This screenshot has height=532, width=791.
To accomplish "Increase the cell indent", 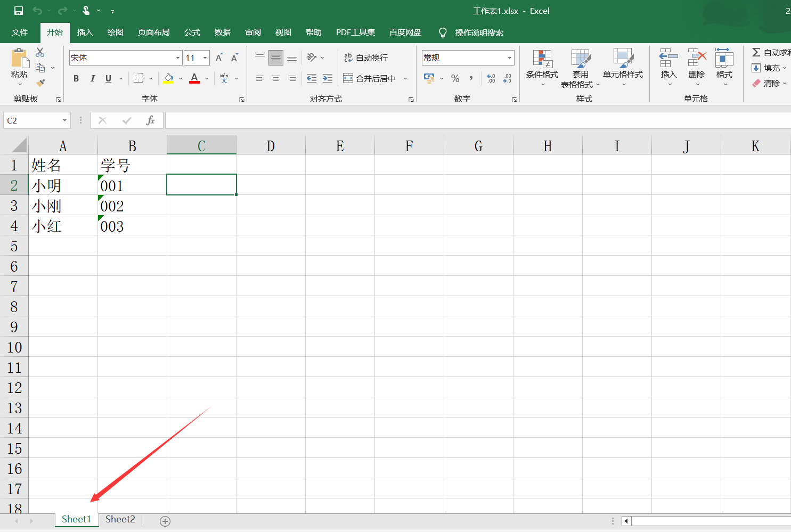I will coord(328,78).
